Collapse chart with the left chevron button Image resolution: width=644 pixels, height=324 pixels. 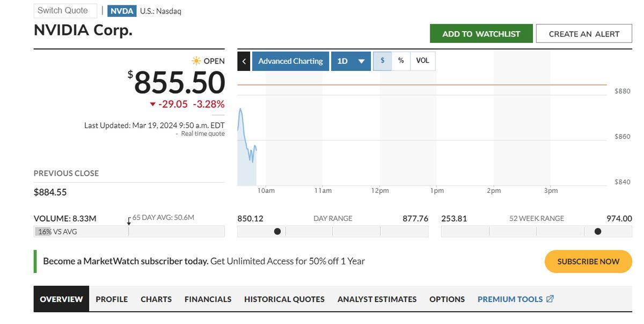[x=244, y=61]
